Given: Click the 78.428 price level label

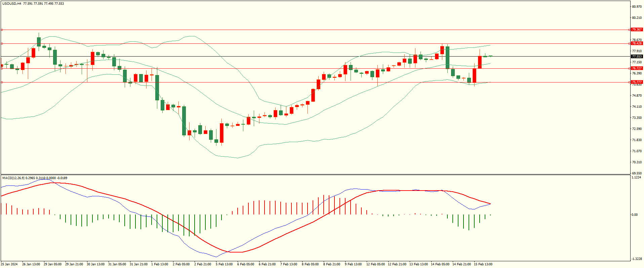Looking at the screenshot, I should [637, 43].
